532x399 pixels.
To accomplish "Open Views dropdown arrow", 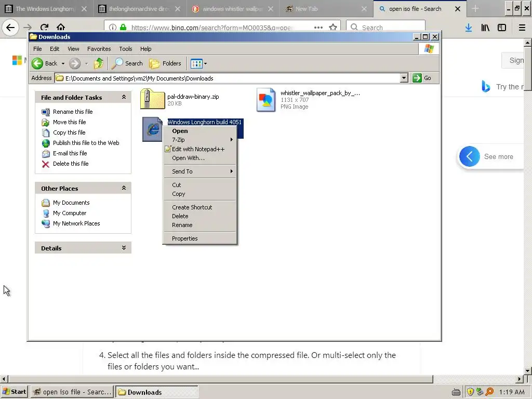I will click(205, 63).
